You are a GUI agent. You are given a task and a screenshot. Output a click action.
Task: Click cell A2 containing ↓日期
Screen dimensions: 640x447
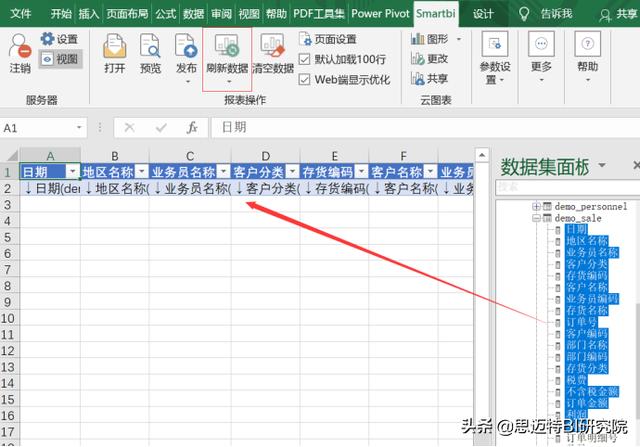50,188
